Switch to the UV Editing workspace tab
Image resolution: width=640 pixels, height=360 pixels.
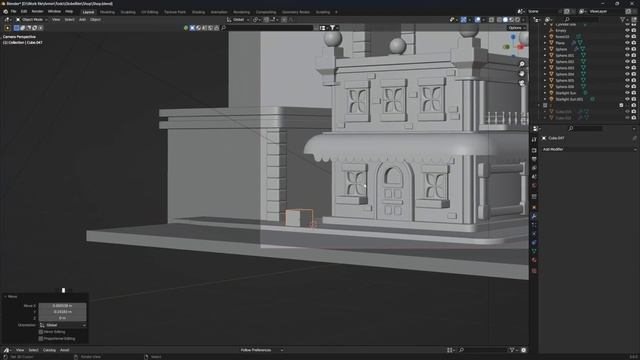[x=149, y=12]
